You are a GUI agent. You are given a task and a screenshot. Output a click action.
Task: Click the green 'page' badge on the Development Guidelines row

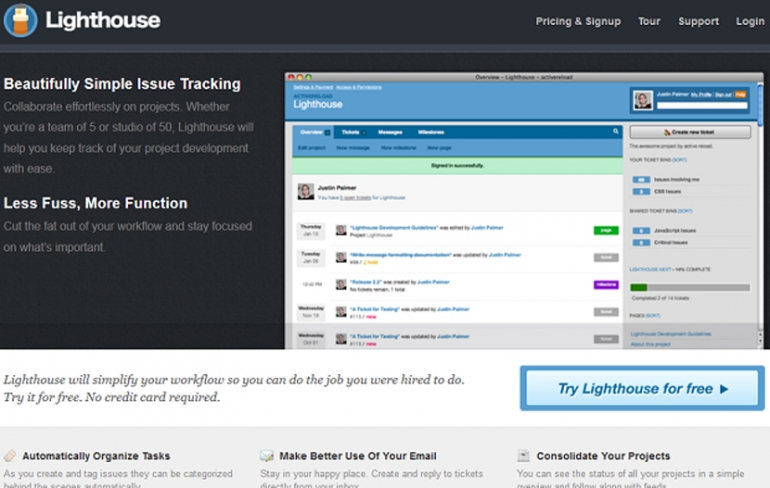[x=606, y=230]
